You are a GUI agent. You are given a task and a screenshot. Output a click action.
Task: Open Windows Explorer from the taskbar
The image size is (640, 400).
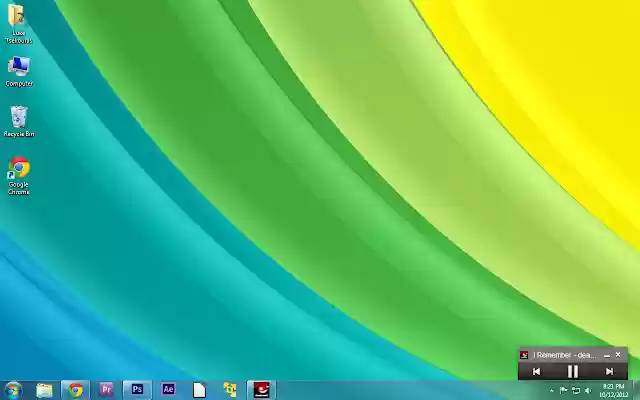(44, 390)
